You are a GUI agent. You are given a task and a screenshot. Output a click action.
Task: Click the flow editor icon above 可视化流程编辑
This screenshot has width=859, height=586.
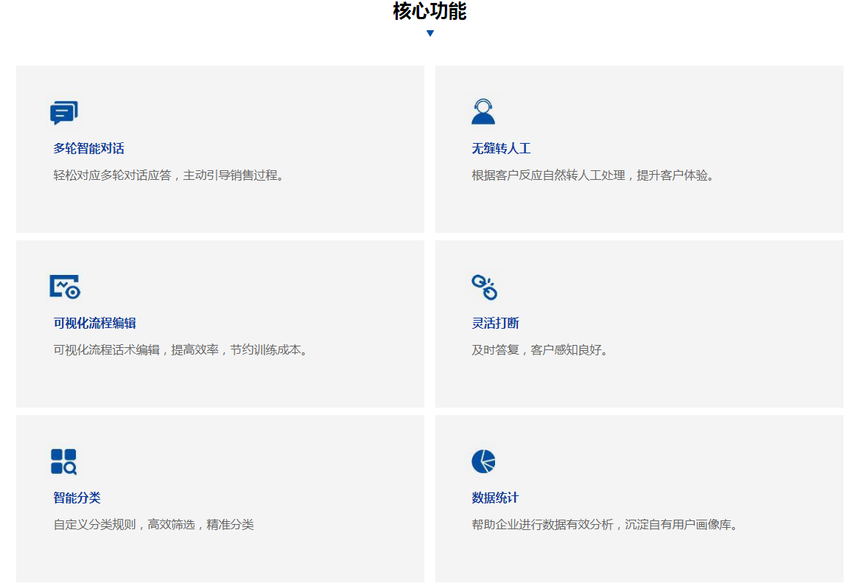point(65,286)
